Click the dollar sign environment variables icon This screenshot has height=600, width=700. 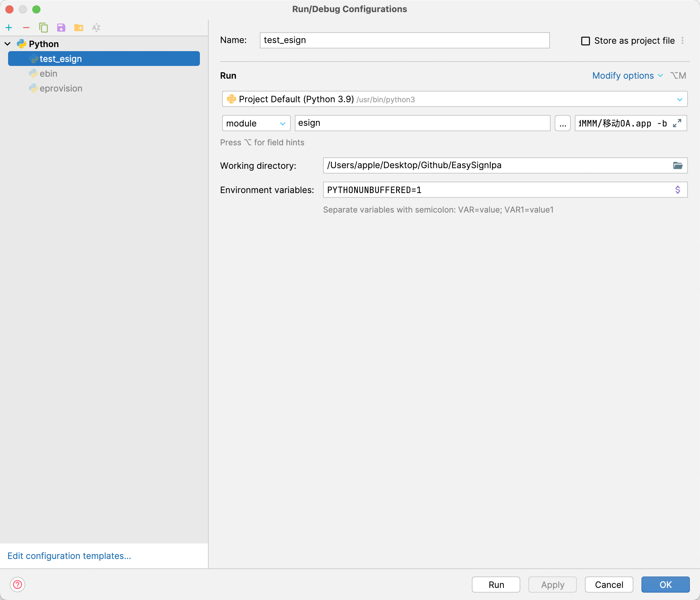[677, 190]
